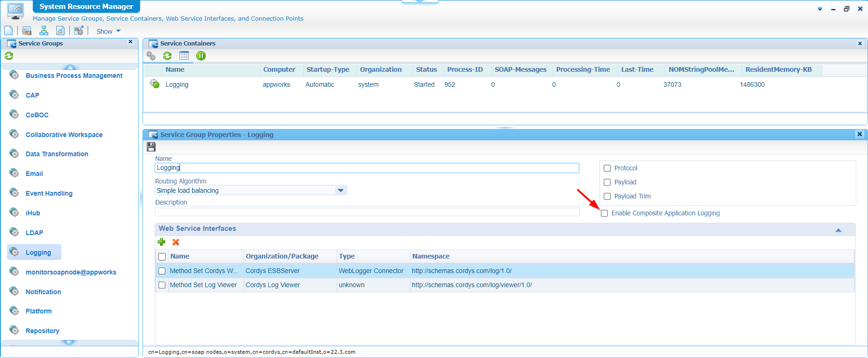The height and width of the screenshot is (358, 868).
Task: Open the title bar dropdown arrow menu
Action: pos(820,9)
